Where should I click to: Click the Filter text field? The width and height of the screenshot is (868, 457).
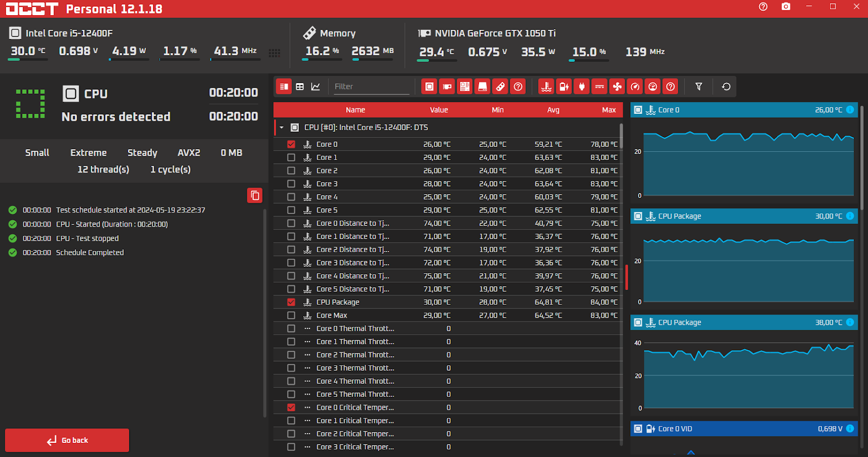coord(371,87)
